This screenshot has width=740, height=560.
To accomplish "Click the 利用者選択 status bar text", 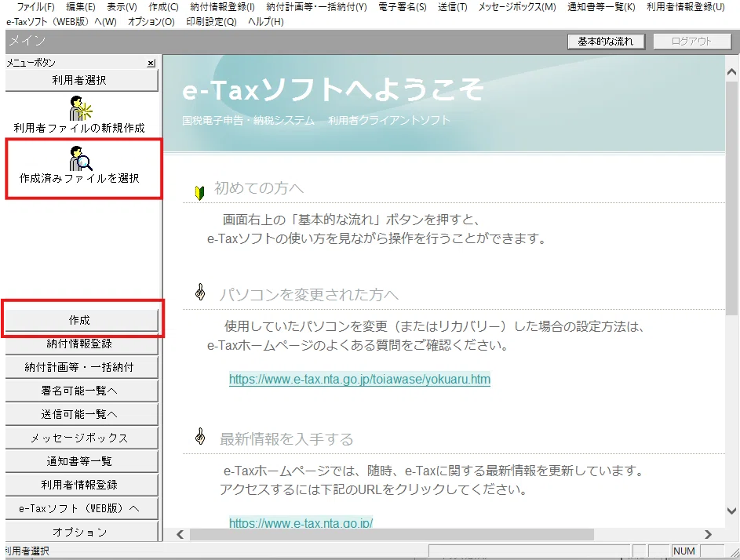I will click(27, 551).
